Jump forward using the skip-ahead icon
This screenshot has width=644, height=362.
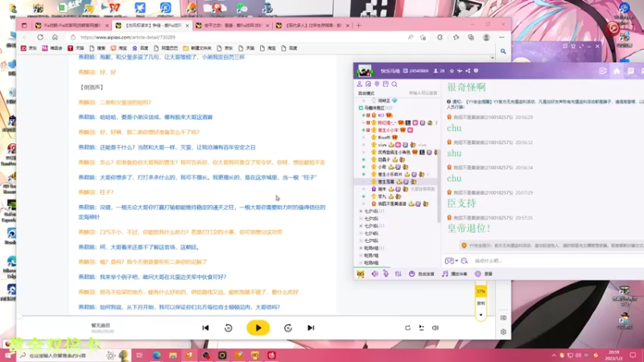tap(288, 327)
